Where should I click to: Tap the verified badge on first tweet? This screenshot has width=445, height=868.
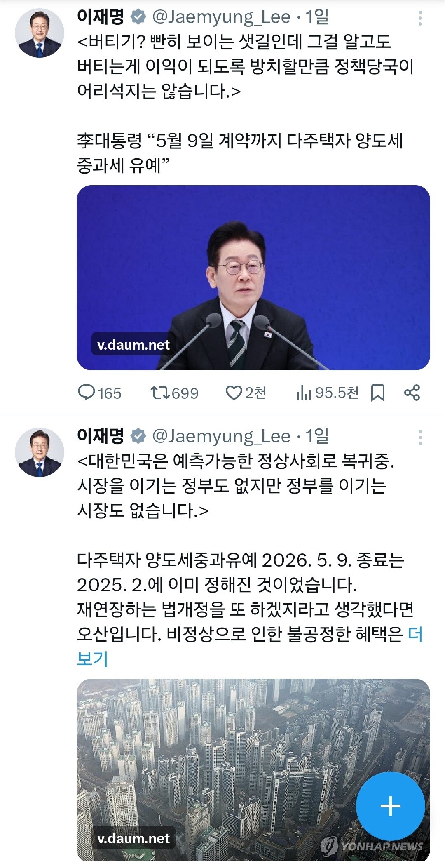coord(138,17)
